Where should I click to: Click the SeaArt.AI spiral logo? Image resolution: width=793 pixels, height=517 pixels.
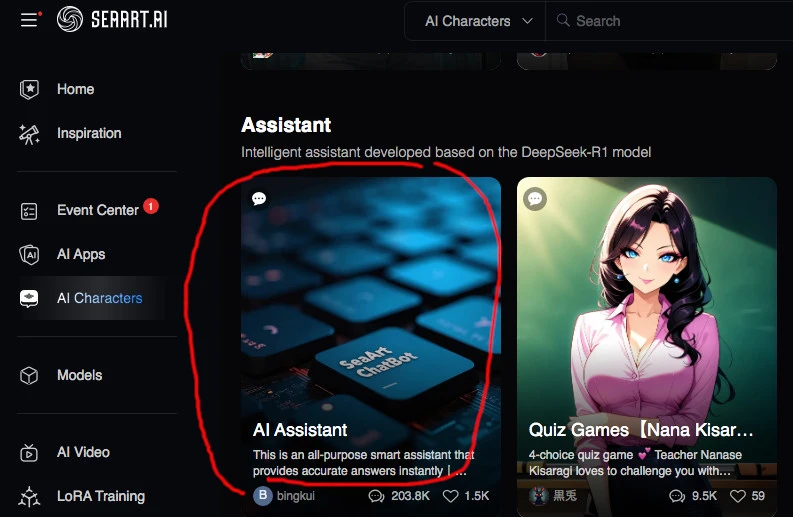coord(70,19)
